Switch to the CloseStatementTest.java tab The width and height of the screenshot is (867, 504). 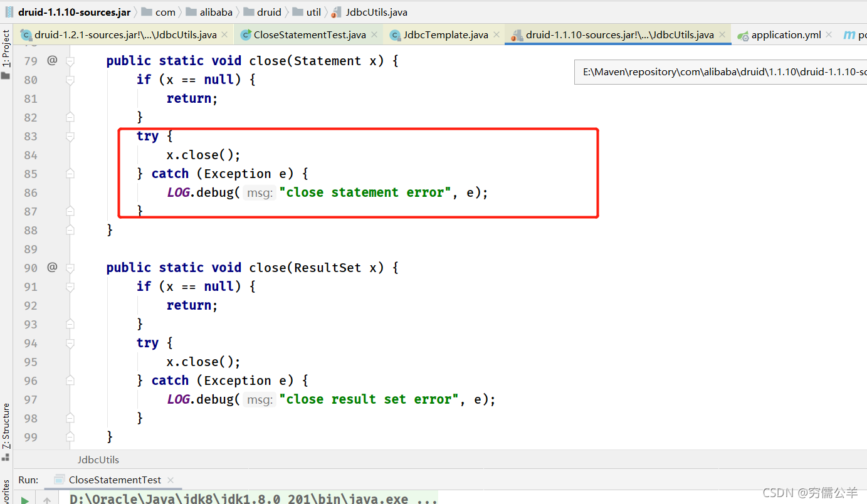point(310,34)
